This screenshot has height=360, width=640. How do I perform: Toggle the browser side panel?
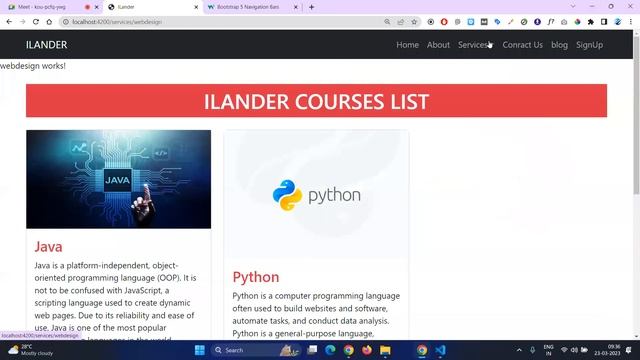(x=604, y=22)
